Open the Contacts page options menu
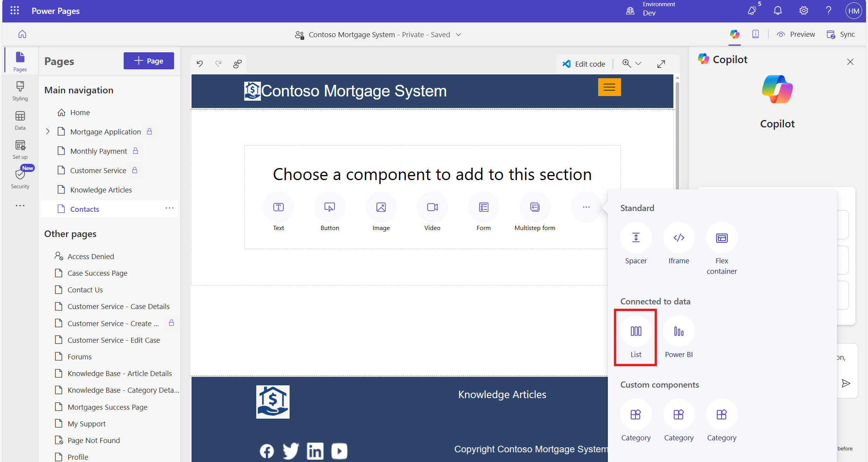868x462 pixels. pos(169,208)
